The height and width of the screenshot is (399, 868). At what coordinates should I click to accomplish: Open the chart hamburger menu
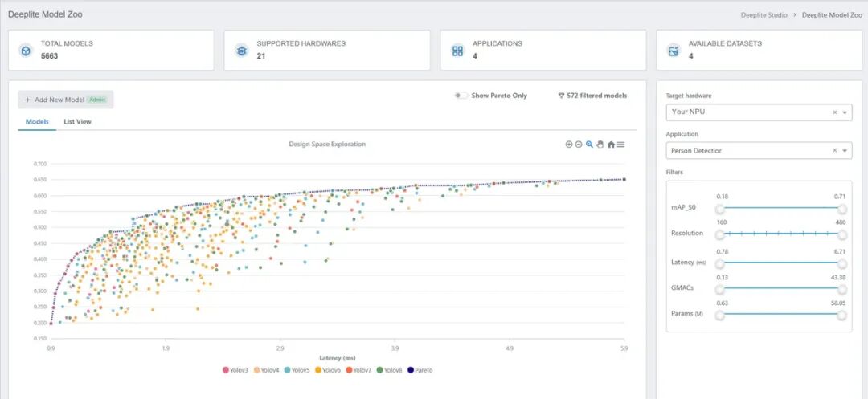coord(621,145)
